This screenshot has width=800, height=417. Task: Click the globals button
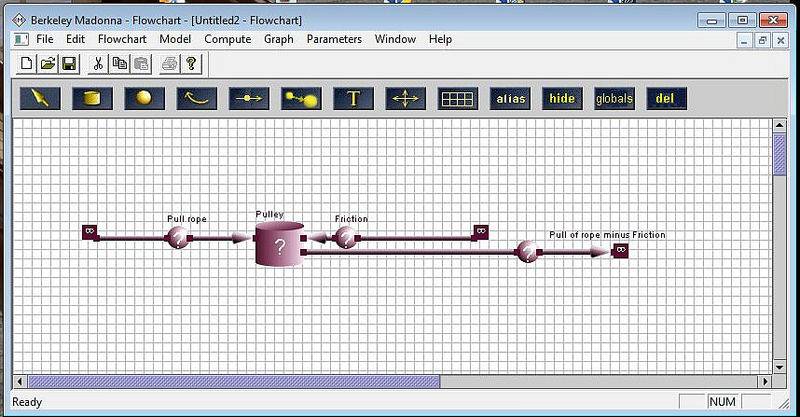(x=614, y=98)
